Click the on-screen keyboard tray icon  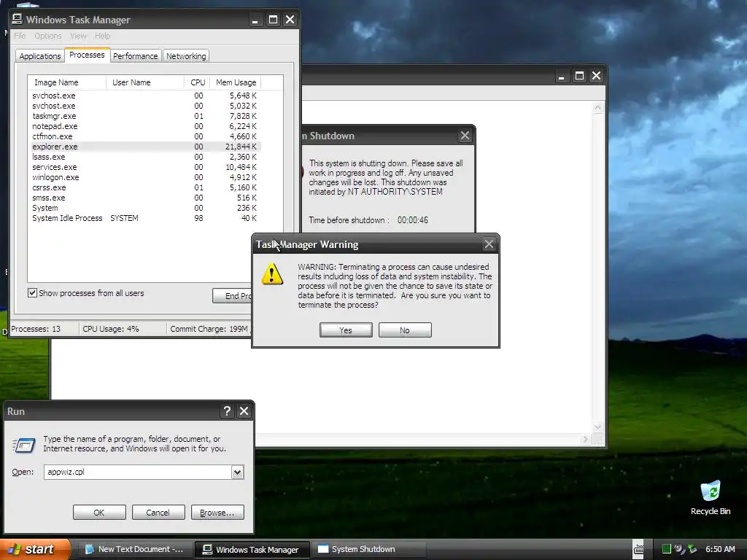[x=638, y=549]
